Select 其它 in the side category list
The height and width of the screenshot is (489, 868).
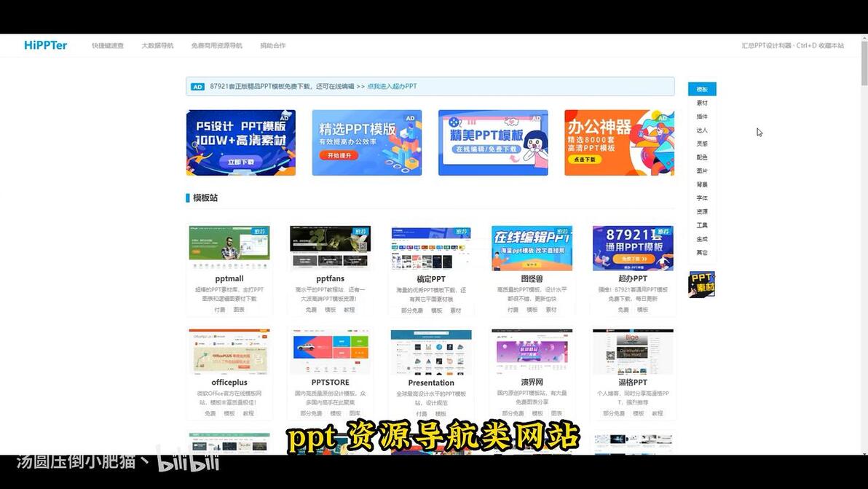coord(702,253)
